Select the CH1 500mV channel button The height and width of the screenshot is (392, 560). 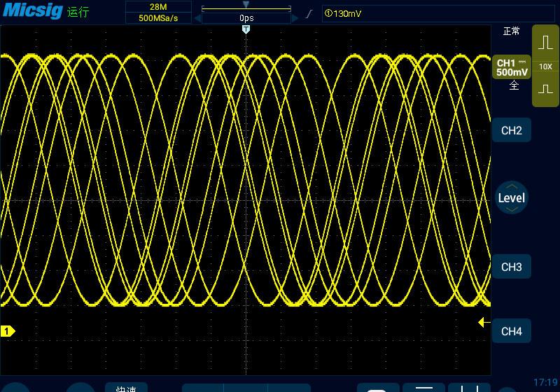tap(512, 67)
